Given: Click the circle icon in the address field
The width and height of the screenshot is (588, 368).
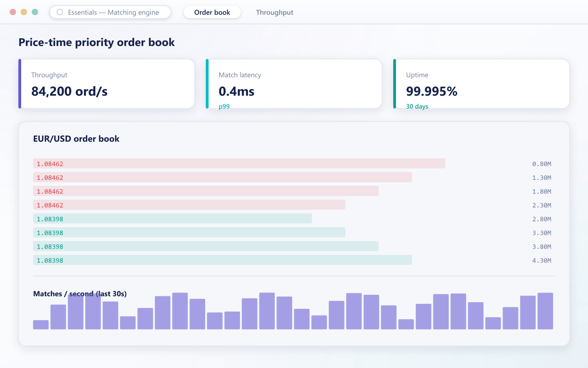Looking at the screenshot, I should 60,12.
